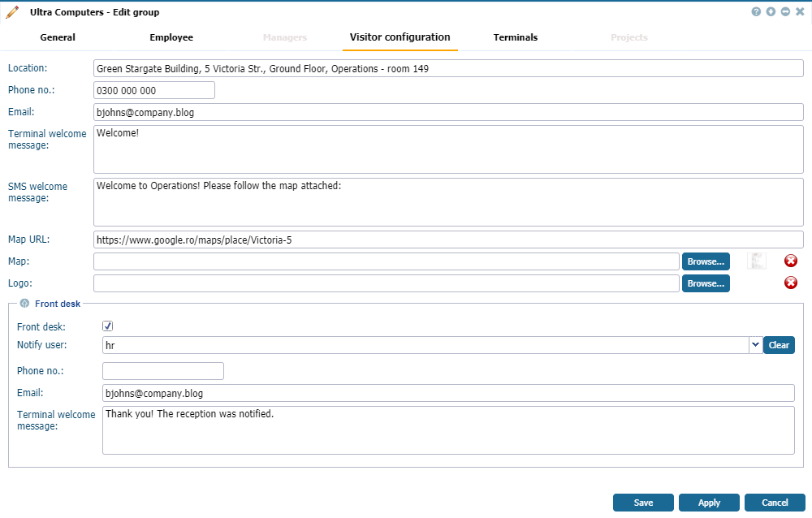Click the horizontal double-arrow resize icon
Viewport: 812px width, 518px height.
785,12
